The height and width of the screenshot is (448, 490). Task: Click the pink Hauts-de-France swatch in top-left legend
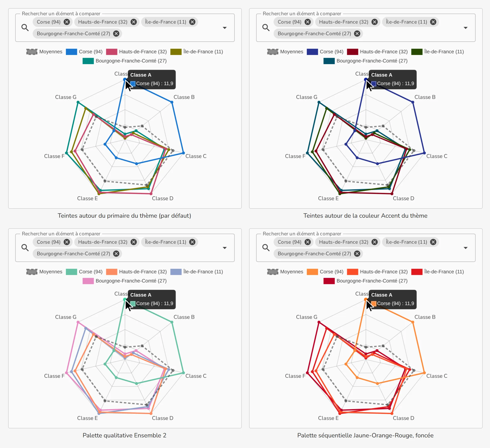[111, 51]
